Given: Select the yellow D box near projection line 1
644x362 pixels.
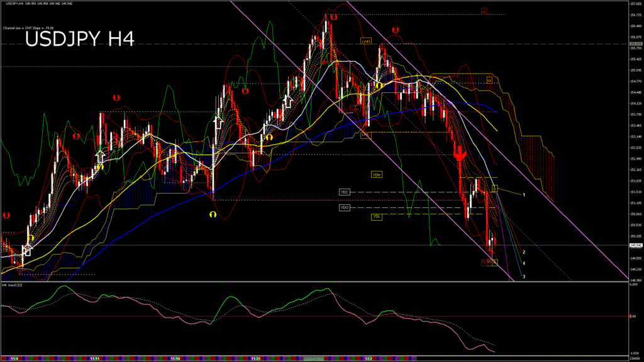Looking at the screenshot, I should pos(495,188).
